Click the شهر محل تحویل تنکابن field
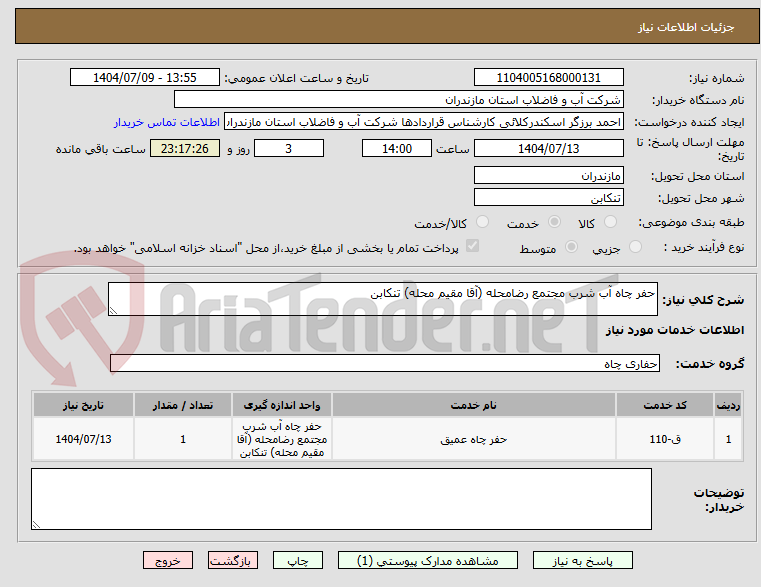The image size is (761, 587). coord(548,198)
